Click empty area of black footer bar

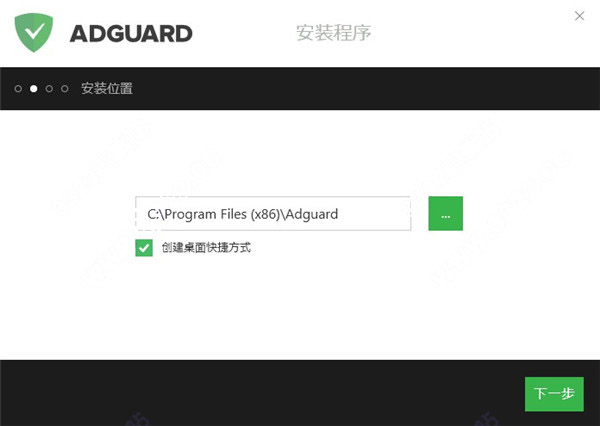(260, 393)
